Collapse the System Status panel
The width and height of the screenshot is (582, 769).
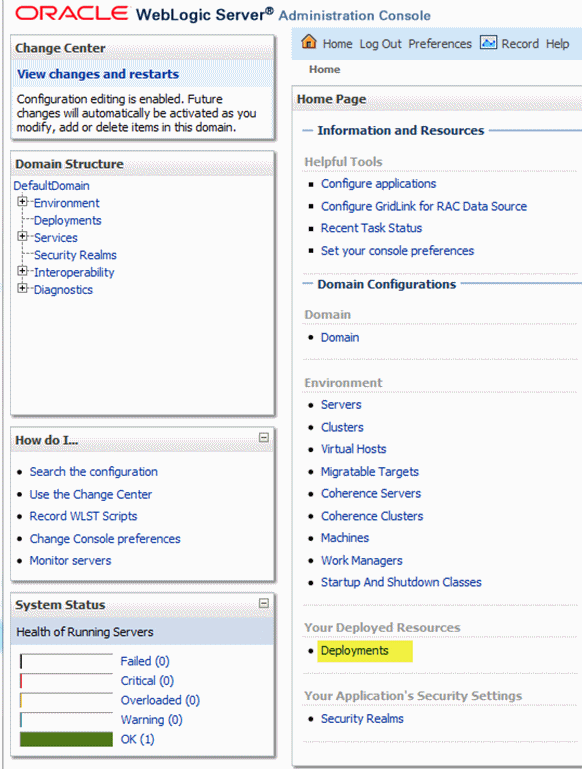pos(264,603)
